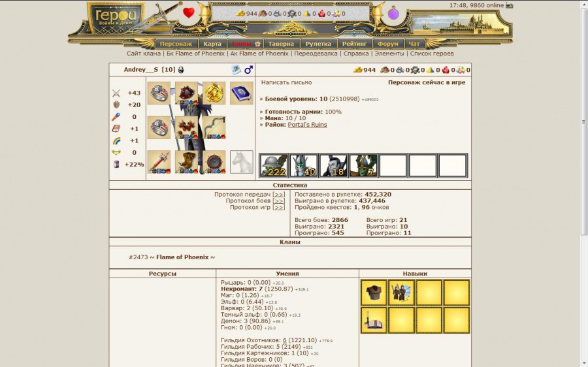588x367 pixels.
Task: Click the helmet icon next to Andrey__S name
Action: pos(181,70)
